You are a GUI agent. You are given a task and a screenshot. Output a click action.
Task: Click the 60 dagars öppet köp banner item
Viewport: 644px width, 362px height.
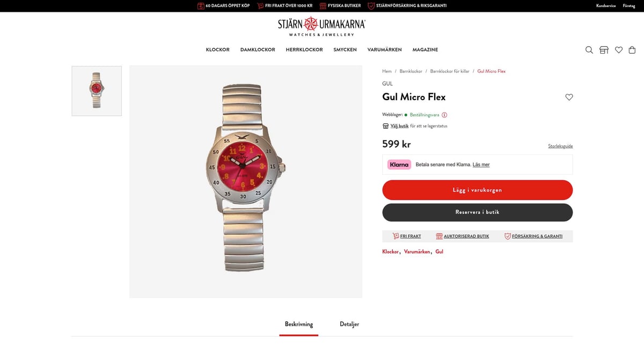coord(223,6)
